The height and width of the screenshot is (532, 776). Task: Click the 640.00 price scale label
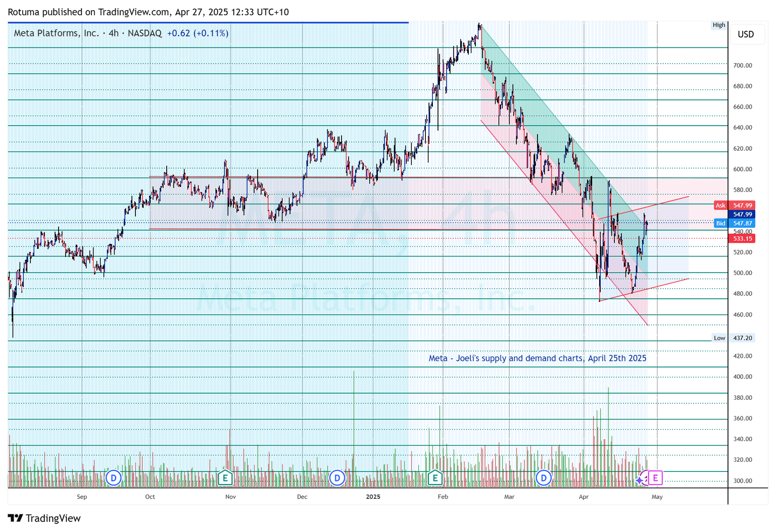[x=743, y=128]
